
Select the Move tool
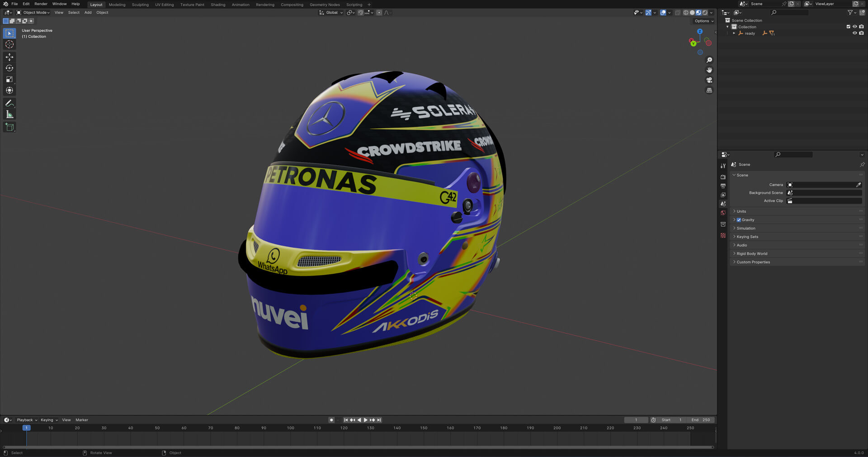[x=9, y=57]
